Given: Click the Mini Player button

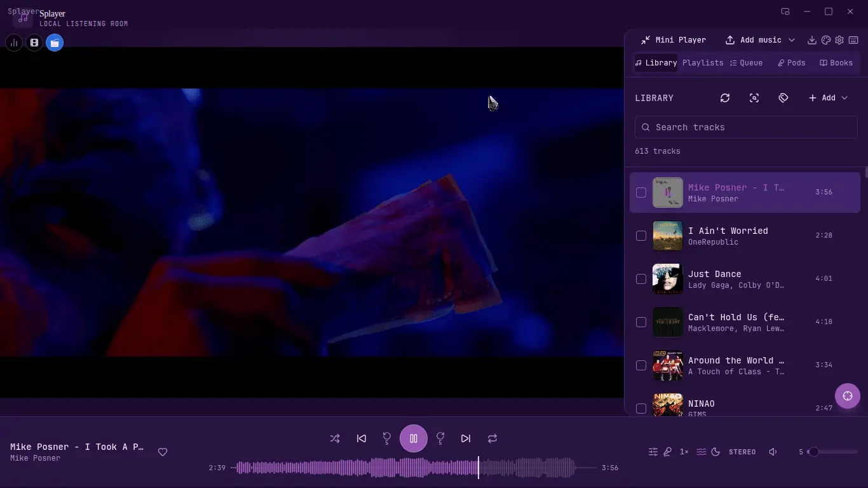Looking at the screenshot, I should pos(673,40).
